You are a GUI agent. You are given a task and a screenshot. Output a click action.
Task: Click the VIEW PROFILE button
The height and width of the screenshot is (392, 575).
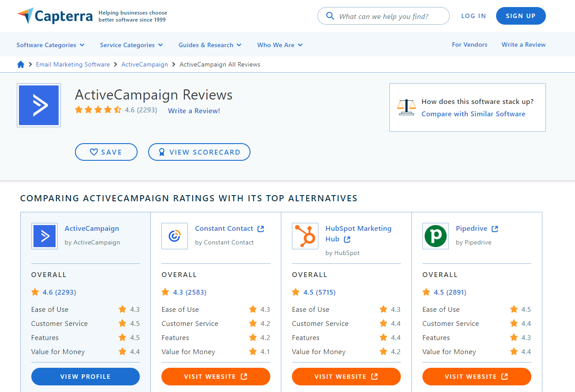coord(86,377)
